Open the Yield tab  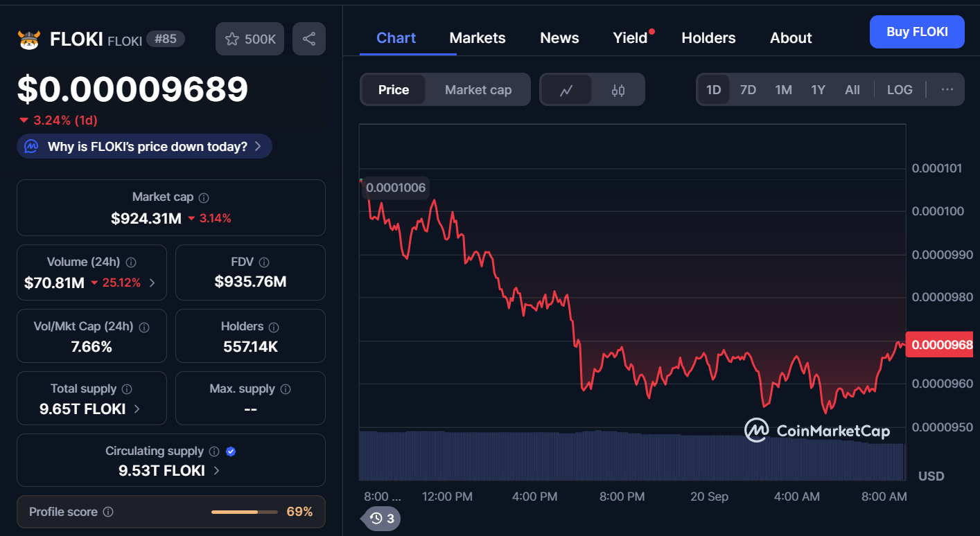pyautogui.click(x=630, y=37)
